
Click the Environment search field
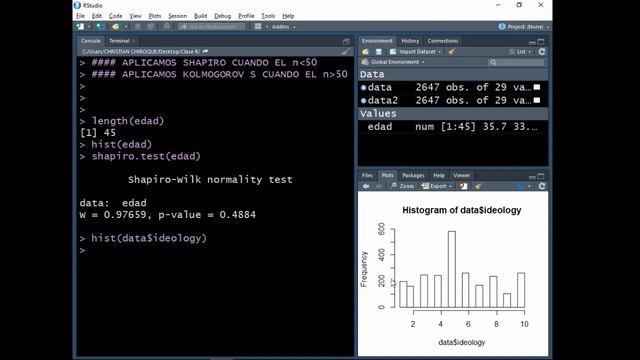click(x=516, y=62)
